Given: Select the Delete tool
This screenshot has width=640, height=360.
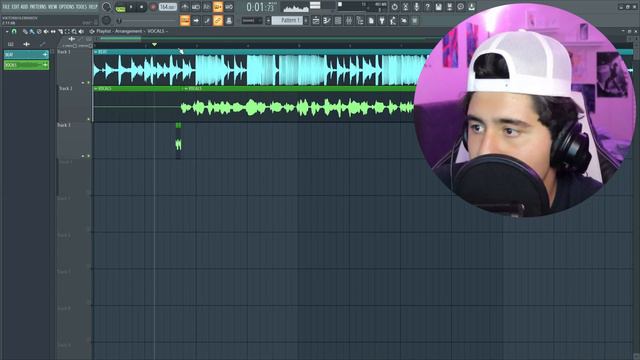Looking at the screenshot, I should point(39,31).
